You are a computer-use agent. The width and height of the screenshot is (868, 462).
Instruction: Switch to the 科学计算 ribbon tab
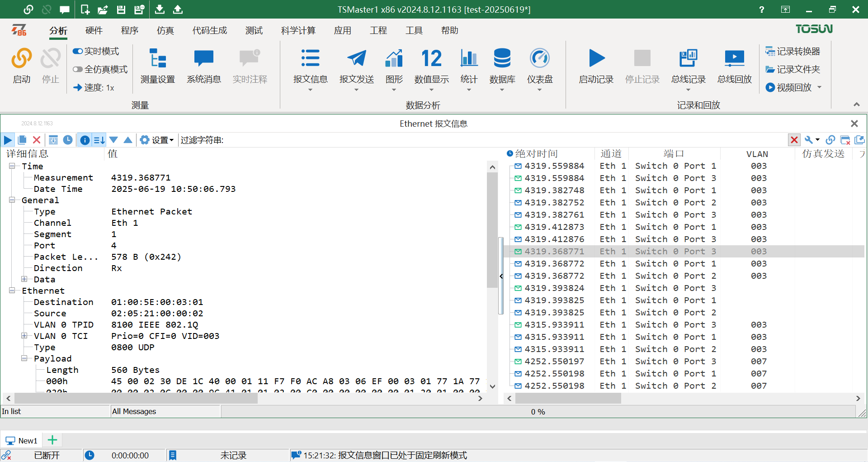click(x=298, y=30)
